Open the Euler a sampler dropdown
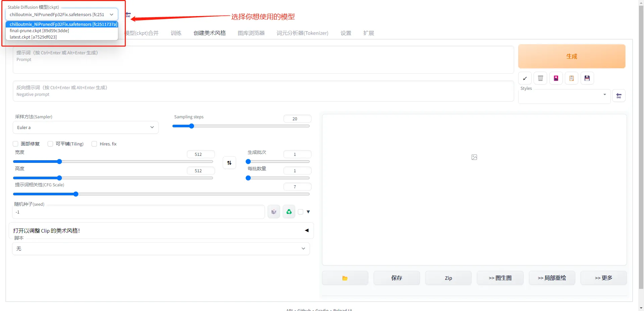The image size is (644, 311). [x=86, y=127]
